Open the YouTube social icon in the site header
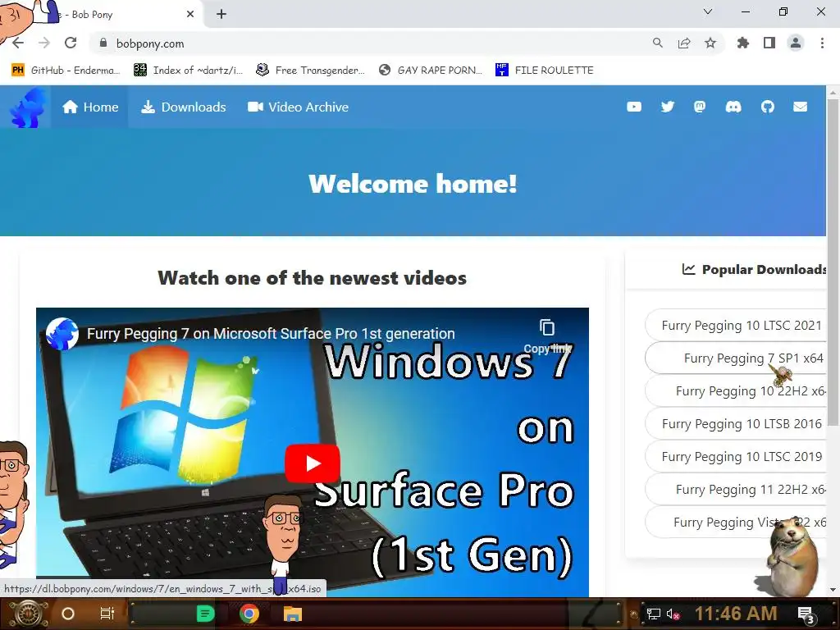 pyautogui.click(x=634, y=107)
